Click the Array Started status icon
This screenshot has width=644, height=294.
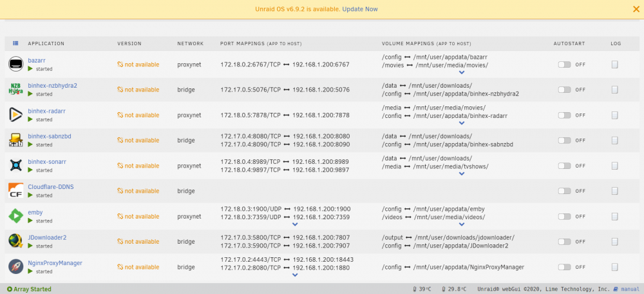[x=10, y=289]
